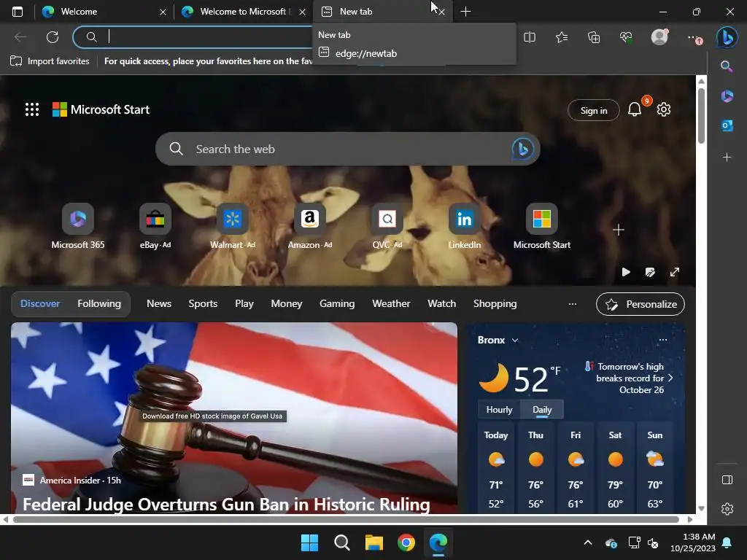This screenshot has height=560, width=747.
Task: Open the sidebar Search icon
Action: click(727, 66)
